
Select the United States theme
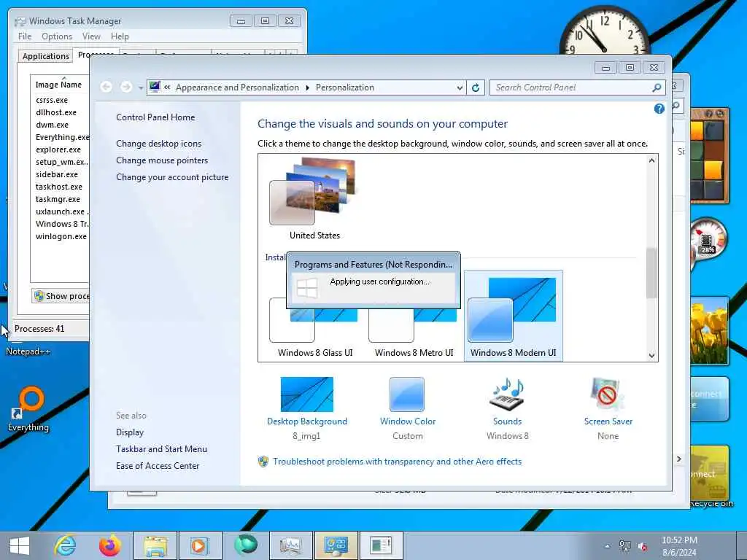(314, 199)
